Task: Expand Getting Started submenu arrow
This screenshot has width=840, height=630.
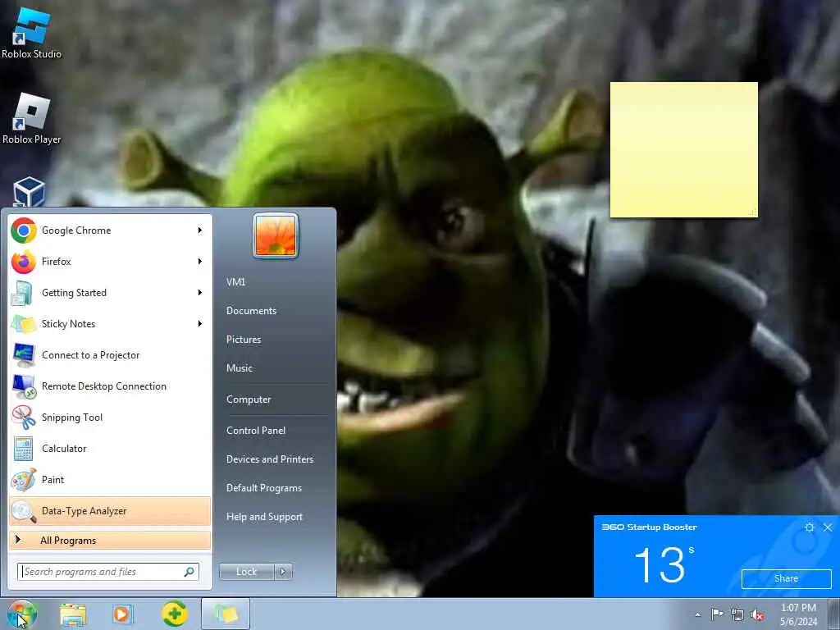Action: point(200,293)
